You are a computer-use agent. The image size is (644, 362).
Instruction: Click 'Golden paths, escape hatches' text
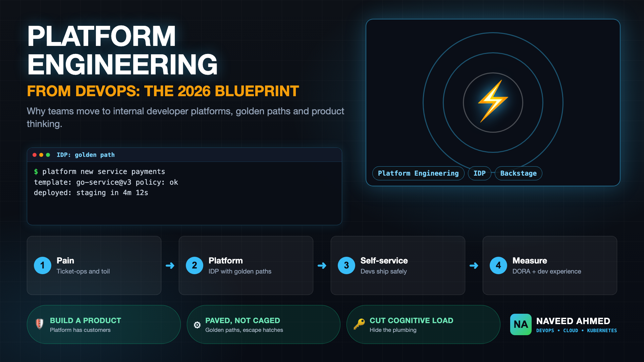coord(244,330)
